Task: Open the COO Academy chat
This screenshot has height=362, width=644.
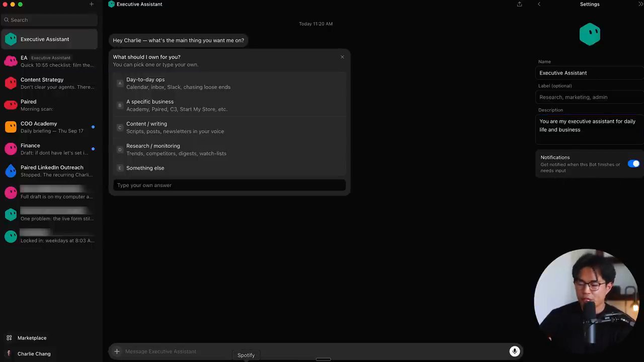Action: (x=49, y=127)
